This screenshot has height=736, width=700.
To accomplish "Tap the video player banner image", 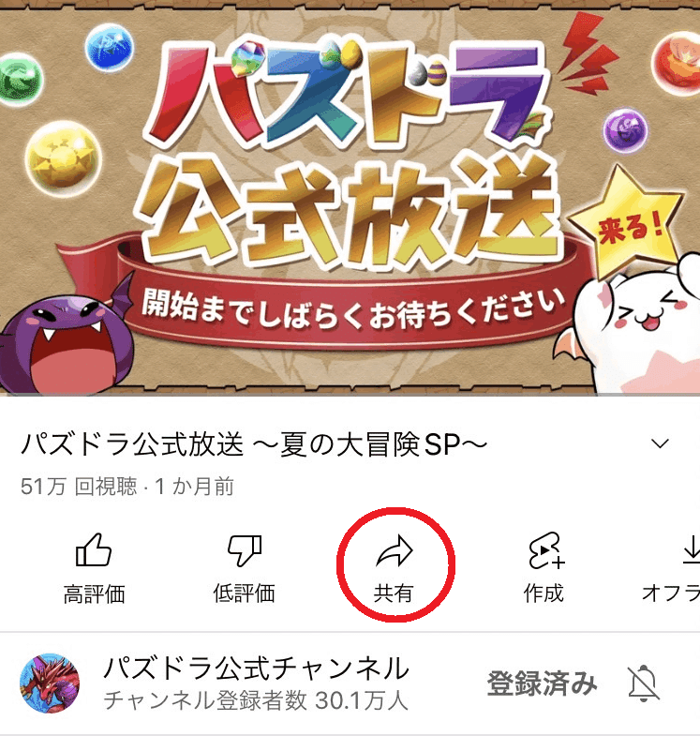I will [350, 197].
